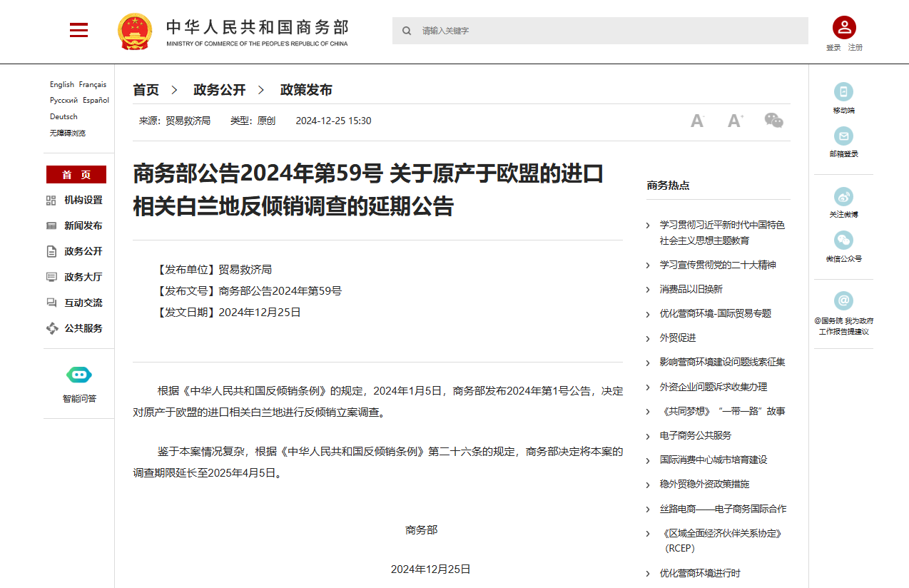The height and width of the screenshot is (588, 909).
Task: Click the 来源：贸易救济局 text
Action: (175, 121)
